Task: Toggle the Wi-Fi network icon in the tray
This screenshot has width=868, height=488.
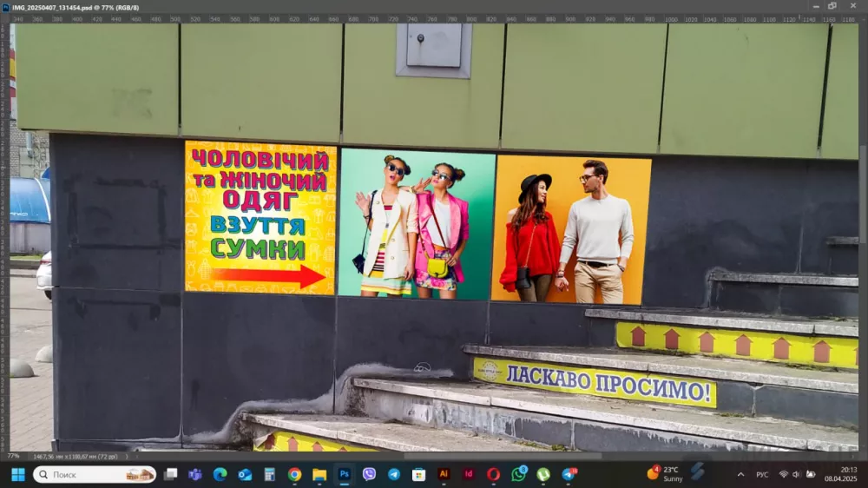Action: [783, 474]
